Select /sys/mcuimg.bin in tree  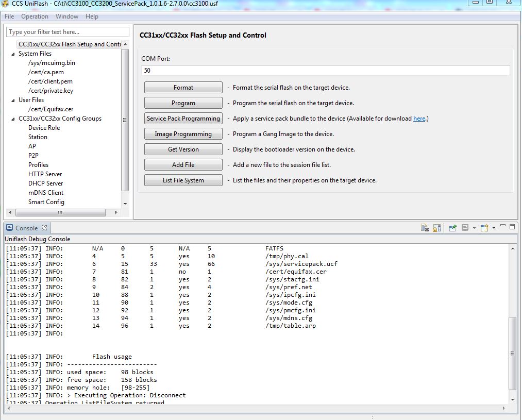click(x=52, y=63)
